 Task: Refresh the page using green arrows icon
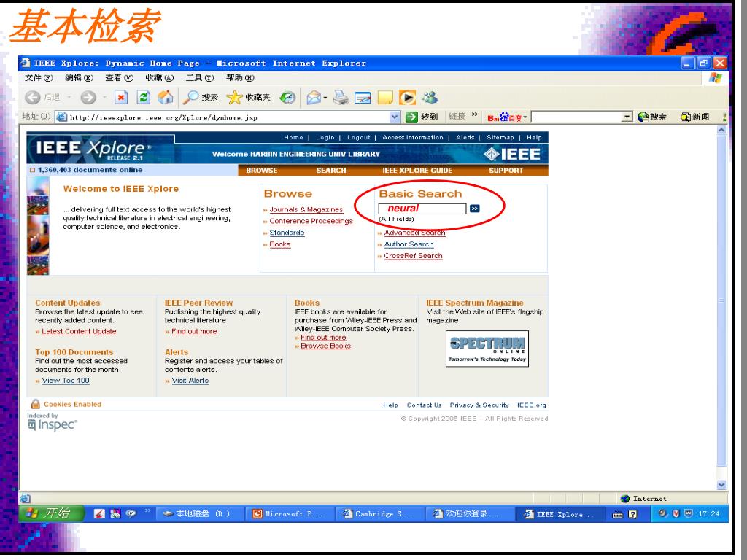click(x=144, y=98)
